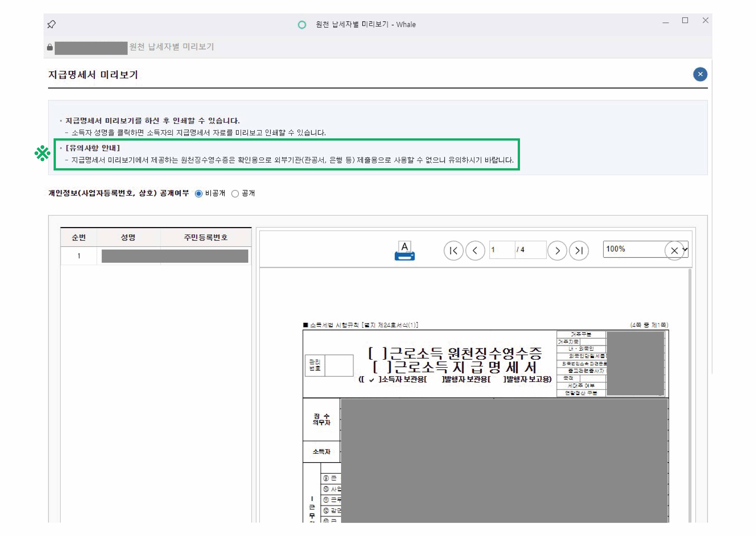Click the pin icon in the title bar

pos(52,24)
